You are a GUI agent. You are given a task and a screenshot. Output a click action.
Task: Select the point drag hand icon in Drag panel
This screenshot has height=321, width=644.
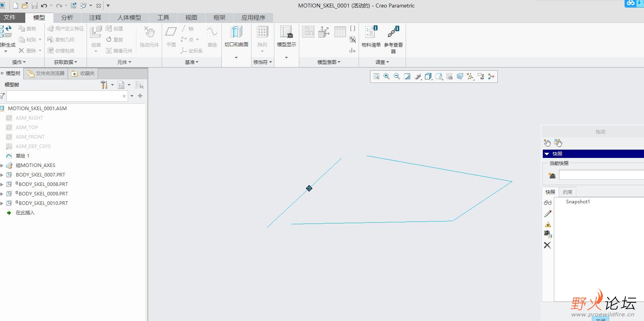pyautogui.click(x=547, y=143)
